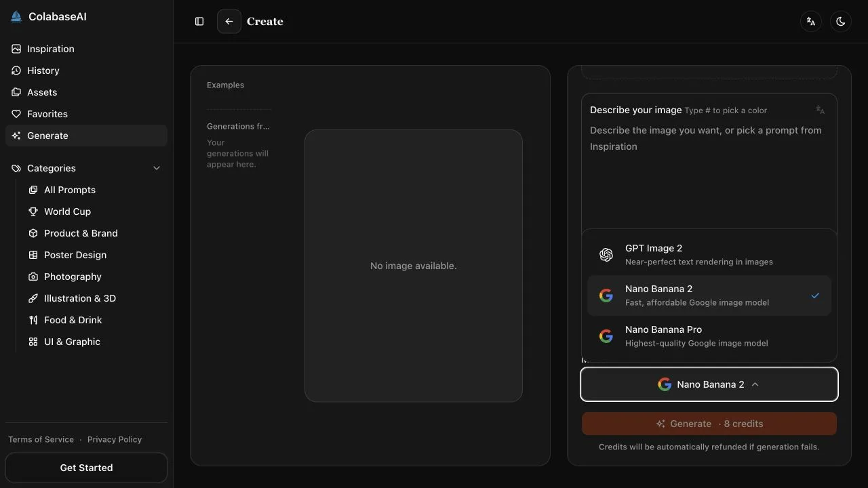Click the Food & Drink utensils icon

(33, 320)
